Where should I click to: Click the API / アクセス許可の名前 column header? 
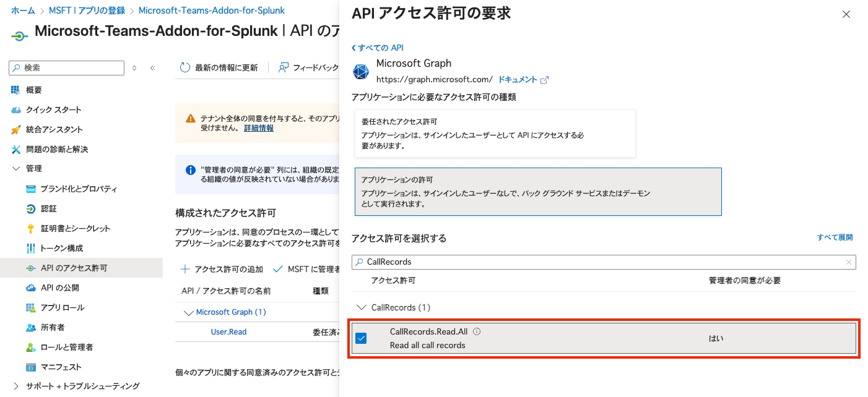point(226,291)
